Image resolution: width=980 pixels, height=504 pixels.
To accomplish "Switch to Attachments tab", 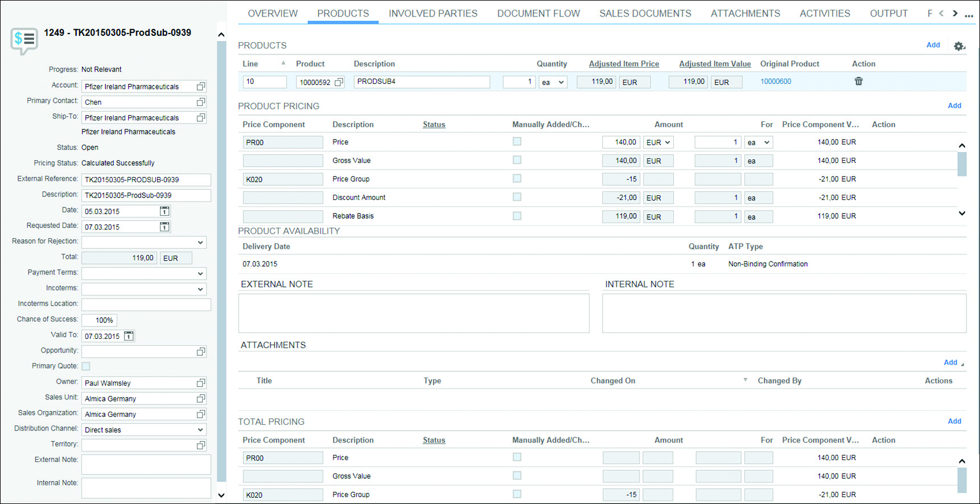I will [x=746, y=13].
